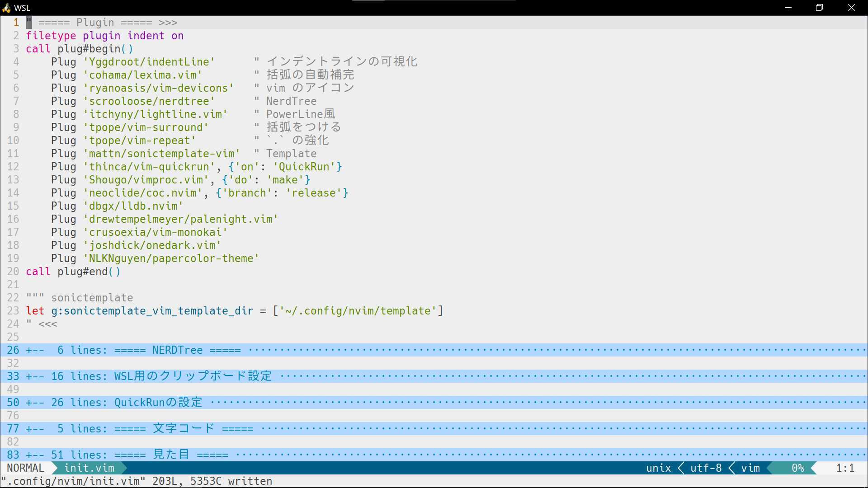
Task: Click line number 23 in the gutter
Action: (13, 311)
